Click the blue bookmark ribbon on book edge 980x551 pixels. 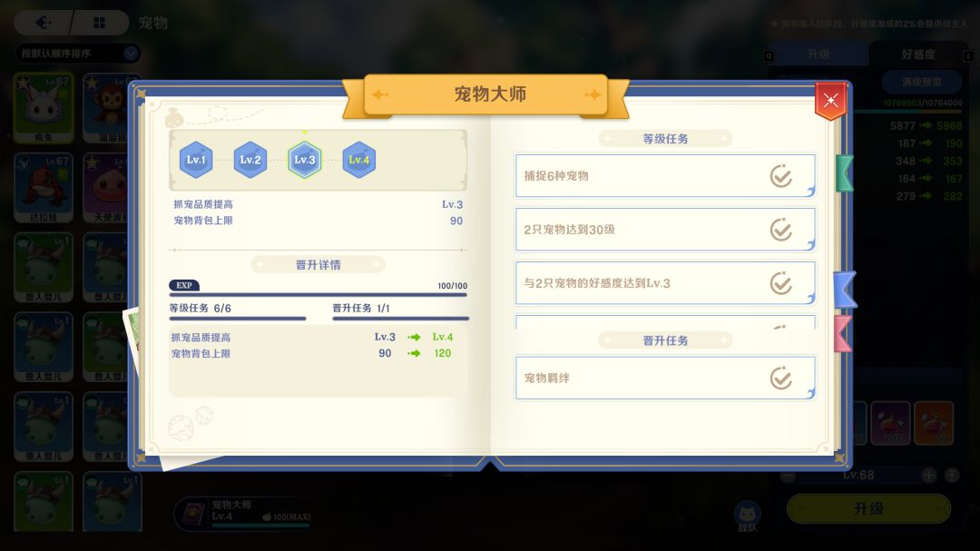click(845, 290)
